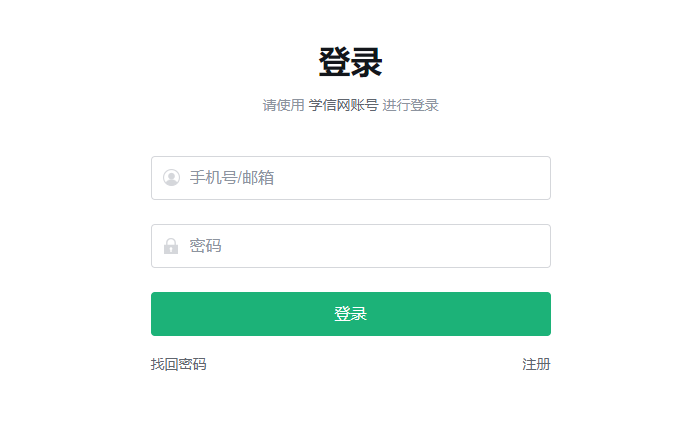
Task: Submit the form with the 登录 button
Action: [x=350, y=314]
